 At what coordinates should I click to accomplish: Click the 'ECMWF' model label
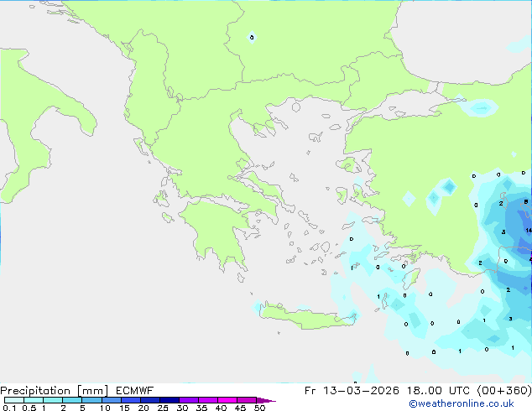pos(135,391)
